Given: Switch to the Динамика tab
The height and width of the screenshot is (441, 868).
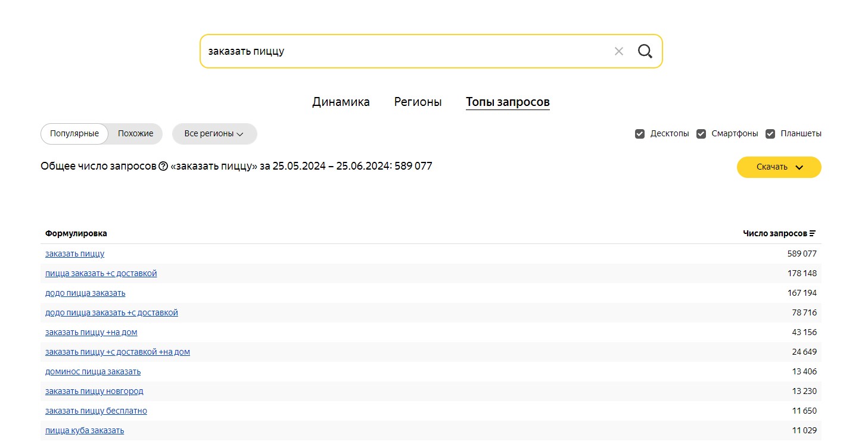Looking at the screenshot, I should coord(341,102).
